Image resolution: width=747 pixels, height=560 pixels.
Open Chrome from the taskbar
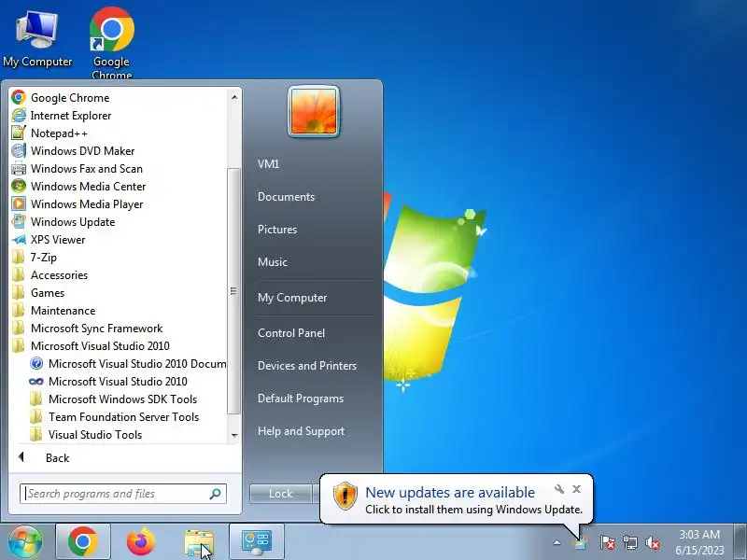[x=83, y=541]
